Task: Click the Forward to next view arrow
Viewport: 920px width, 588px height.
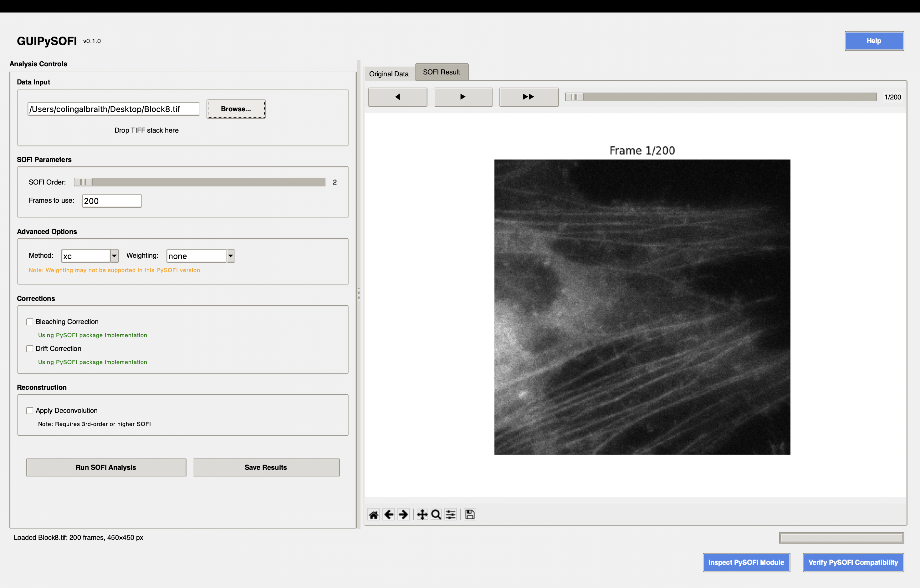Action: 403,515
